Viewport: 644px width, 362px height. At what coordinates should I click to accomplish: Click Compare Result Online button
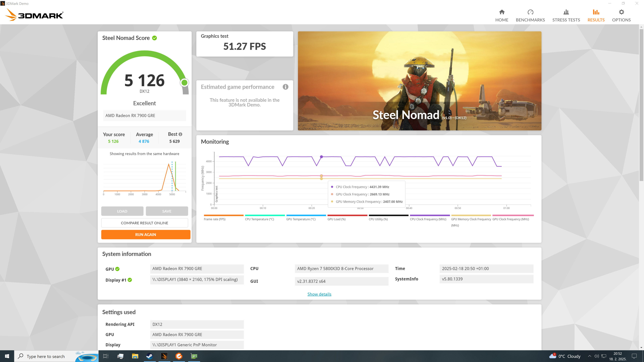pyautogui.click(x=145, y=223)
